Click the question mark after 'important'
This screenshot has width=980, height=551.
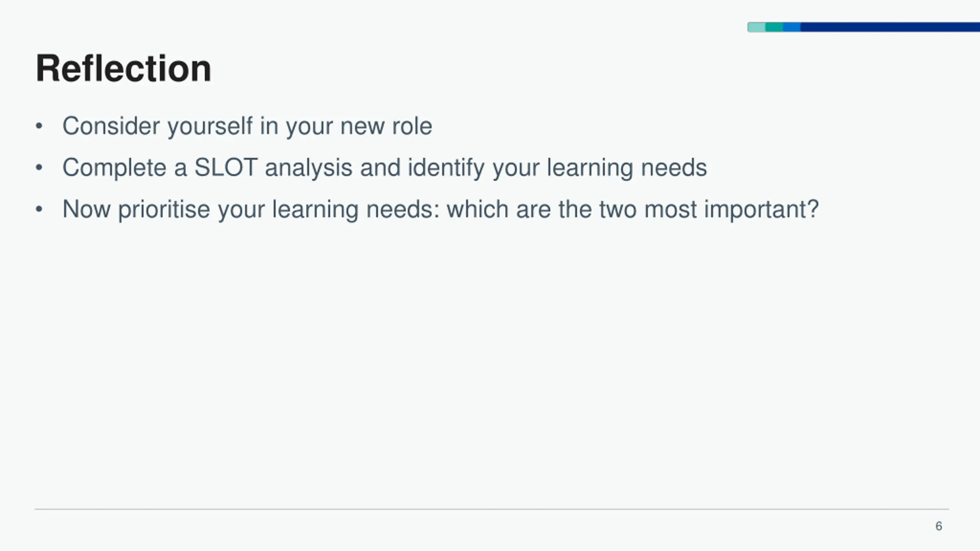pos(812,209)
